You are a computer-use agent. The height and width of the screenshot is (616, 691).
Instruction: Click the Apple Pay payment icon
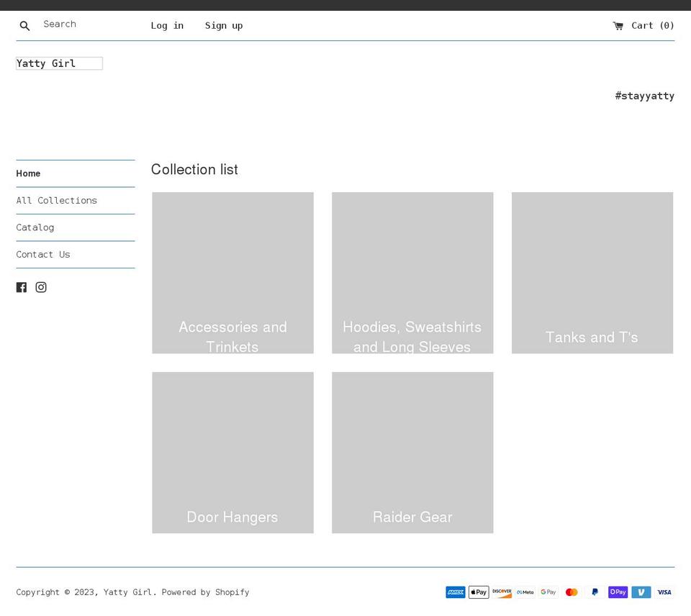[479, 592]
